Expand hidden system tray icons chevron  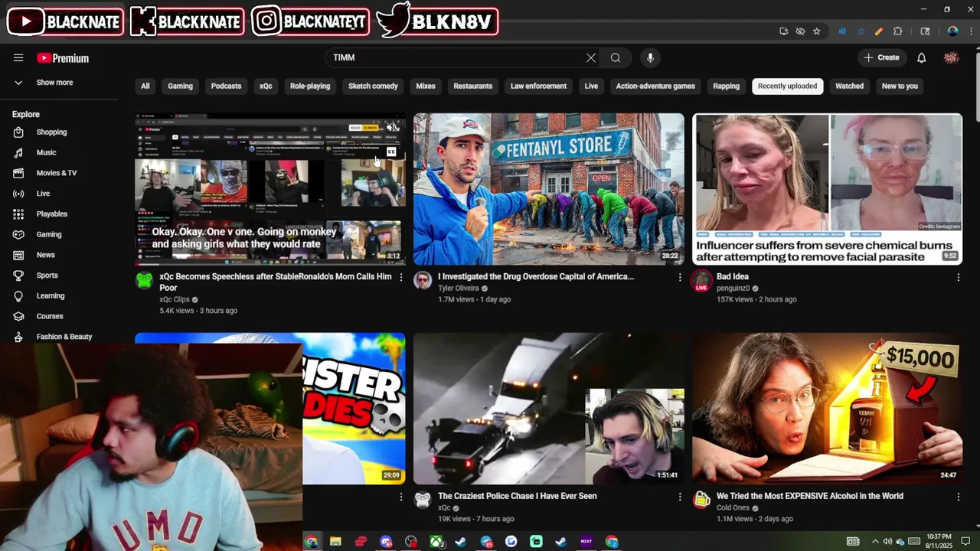[876, 542]
